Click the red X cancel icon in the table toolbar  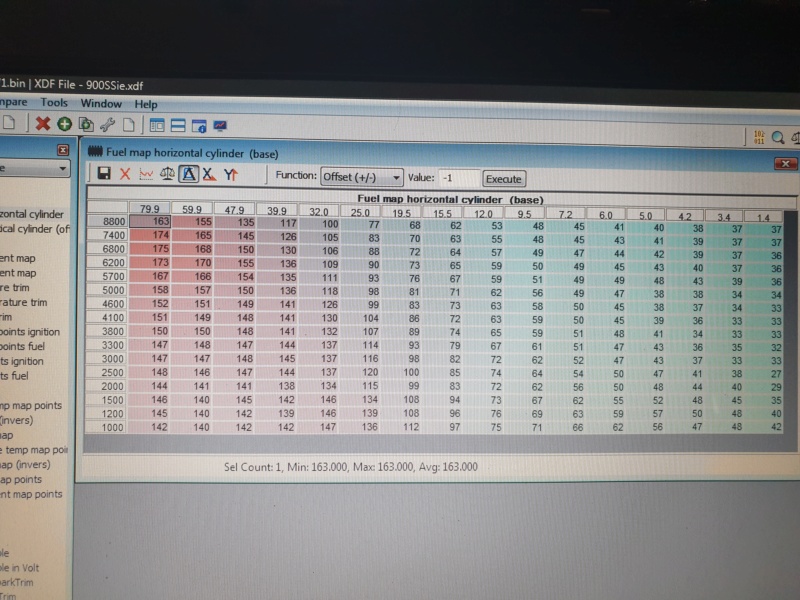coord(125,174)
